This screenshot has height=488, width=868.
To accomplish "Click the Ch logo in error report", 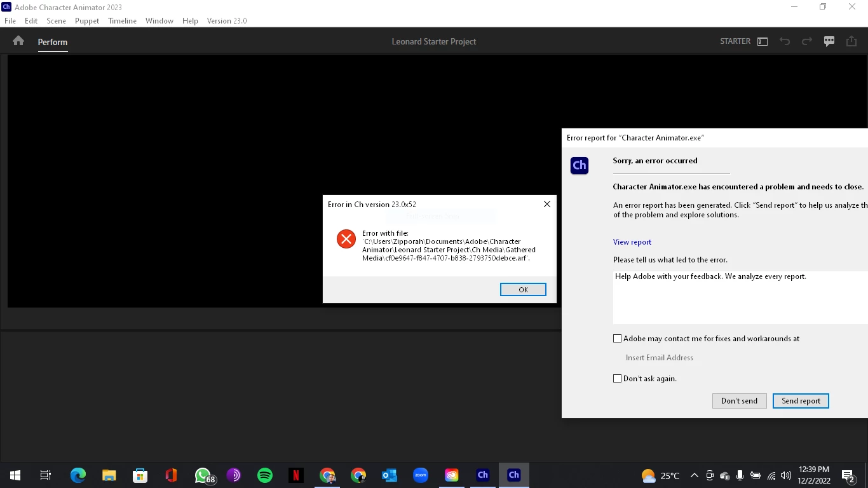I will point(580,165).
